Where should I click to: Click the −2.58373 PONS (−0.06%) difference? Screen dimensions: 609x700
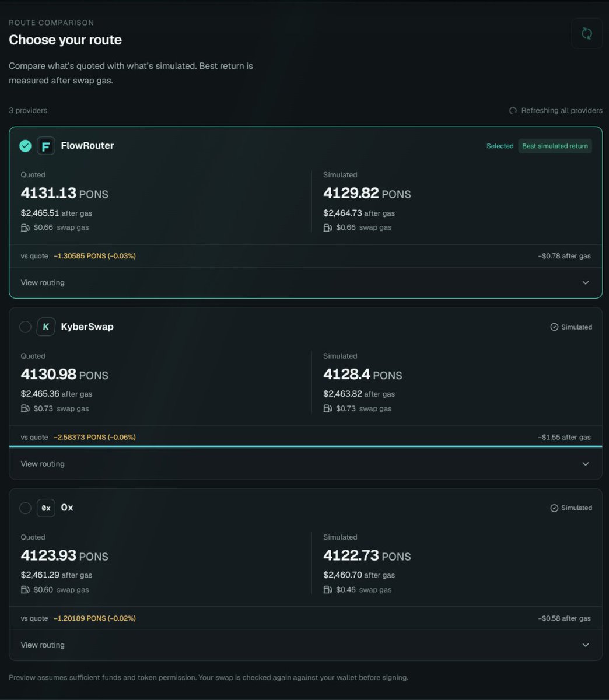coord(94,437)
